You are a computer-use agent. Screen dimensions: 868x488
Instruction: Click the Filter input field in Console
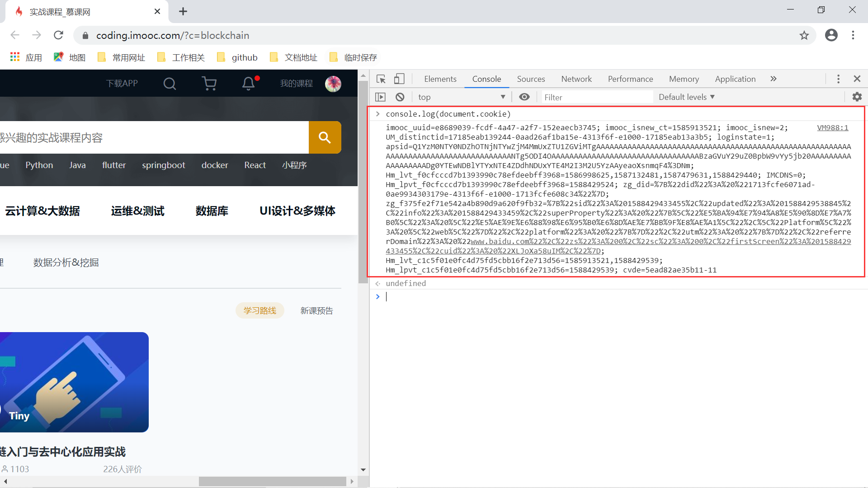595,97
